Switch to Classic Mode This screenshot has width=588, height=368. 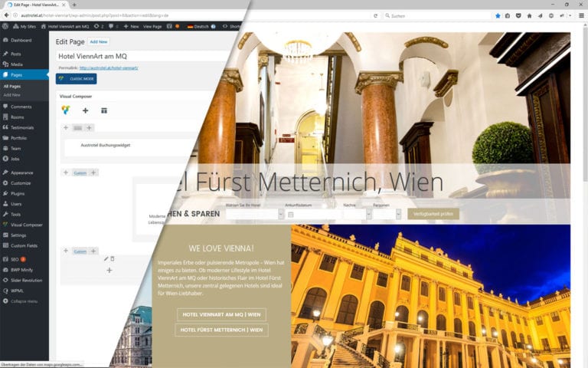pos(76,79)
